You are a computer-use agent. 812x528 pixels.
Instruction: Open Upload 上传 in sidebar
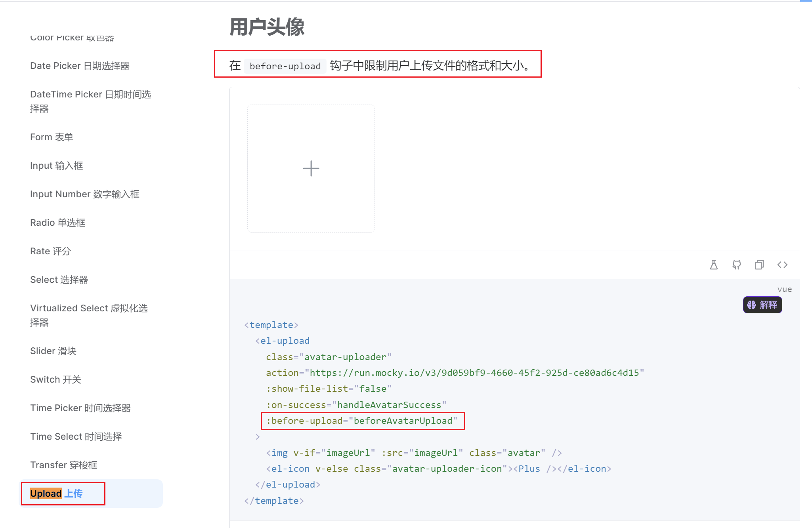(56, 494)
